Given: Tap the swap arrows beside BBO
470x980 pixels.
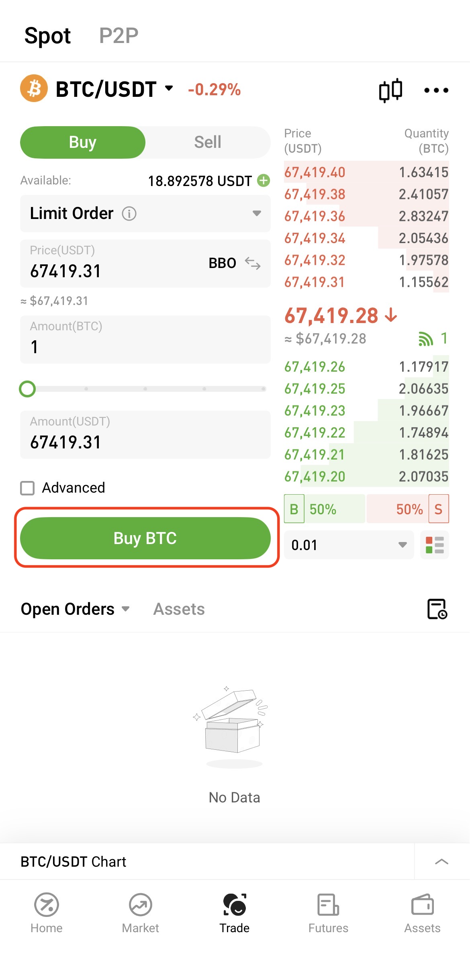Looking at the screenshot, I should coord(253,263).
